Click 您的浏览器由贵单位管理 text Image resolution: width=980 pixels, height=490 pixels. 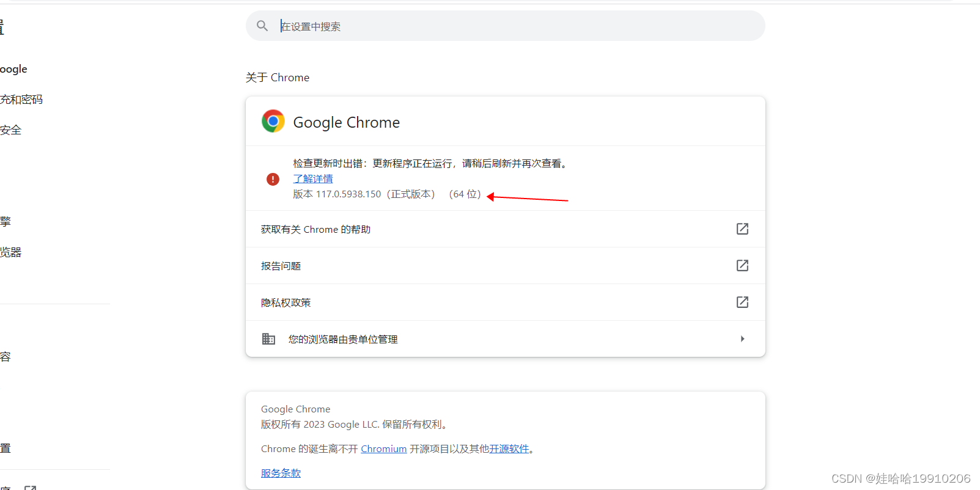pos(343,339)
